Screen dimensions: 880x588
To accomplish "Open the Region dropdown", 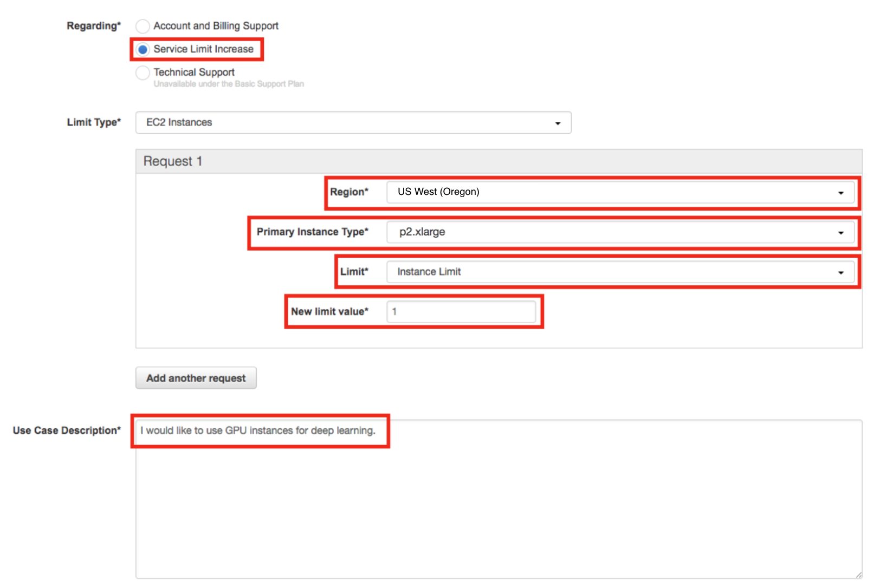I will pos(620,192).
